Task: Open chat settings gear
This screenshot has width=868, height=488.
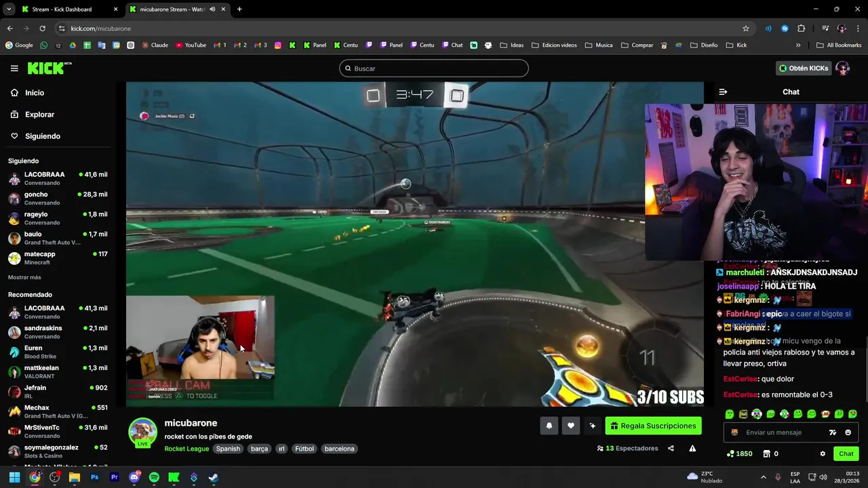Action: [823, 453]
